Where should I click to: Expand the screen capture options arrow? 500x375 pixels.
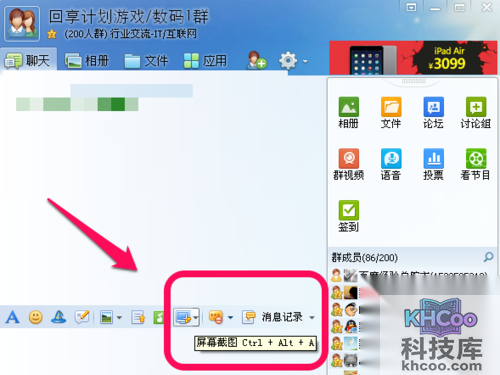tap(196, 317)
